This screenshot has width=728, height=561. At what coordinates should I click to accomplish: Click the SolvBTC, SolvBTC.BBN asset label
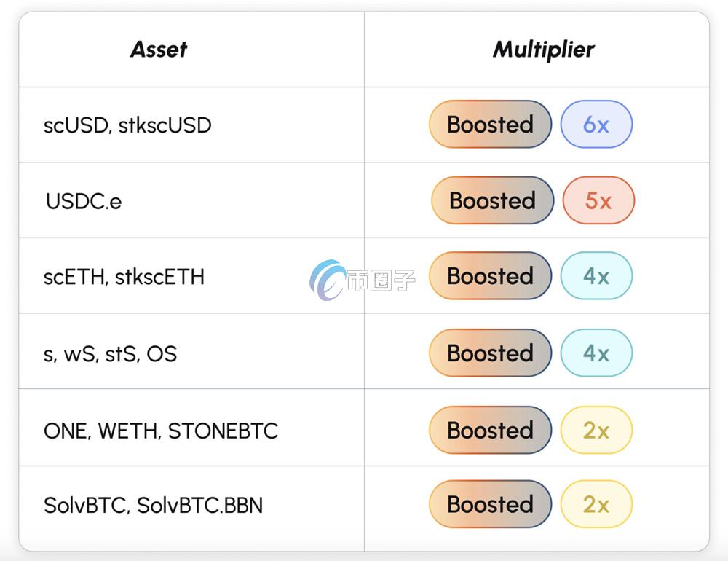coord(153,505)
